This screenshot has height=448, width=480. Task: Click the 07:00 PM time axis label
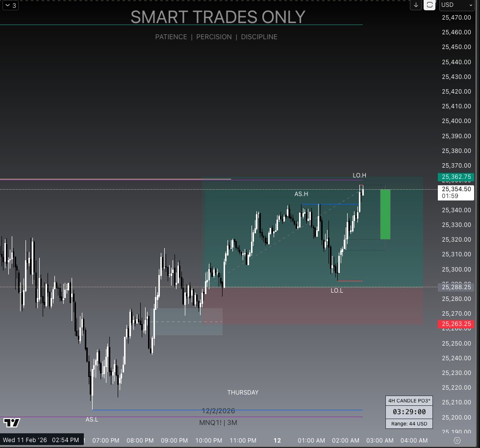[x=105, y=440]
